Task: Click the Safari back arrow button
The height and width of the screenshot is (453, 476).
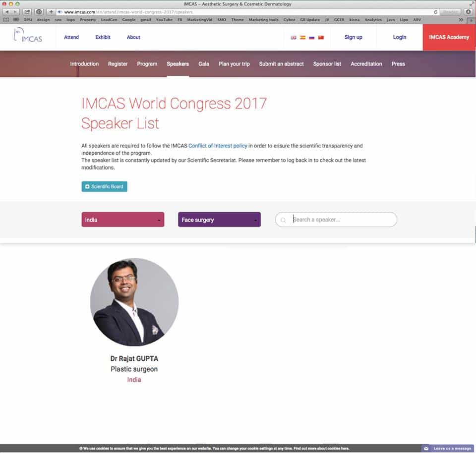Action: click(6, 12)
